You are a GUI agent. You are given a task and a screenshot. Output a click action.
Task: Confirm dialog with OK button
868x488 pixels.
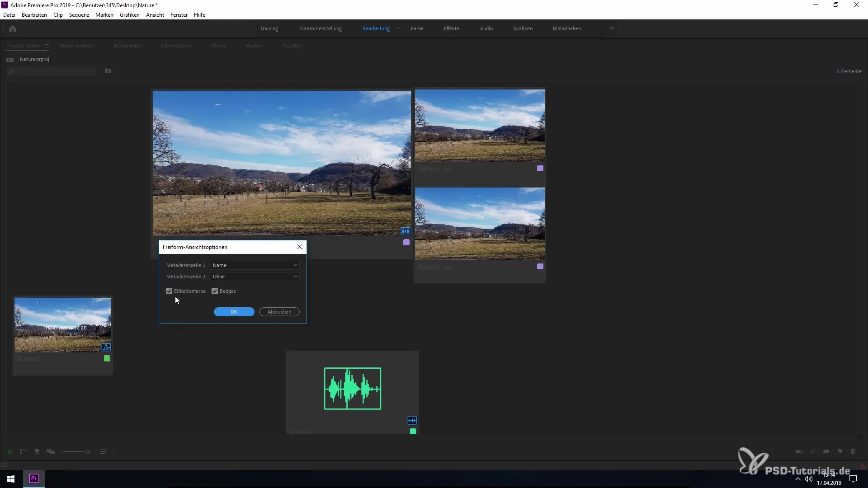[234, 312]
